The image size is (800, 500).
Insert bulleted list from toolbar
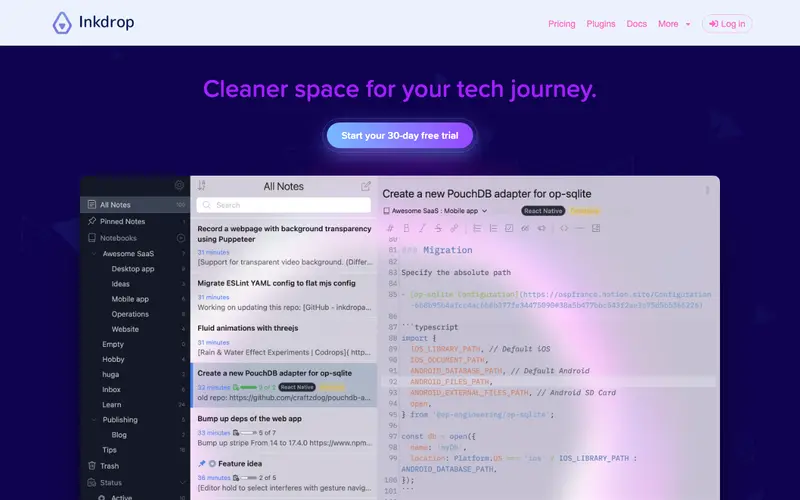tap(477, 228)
